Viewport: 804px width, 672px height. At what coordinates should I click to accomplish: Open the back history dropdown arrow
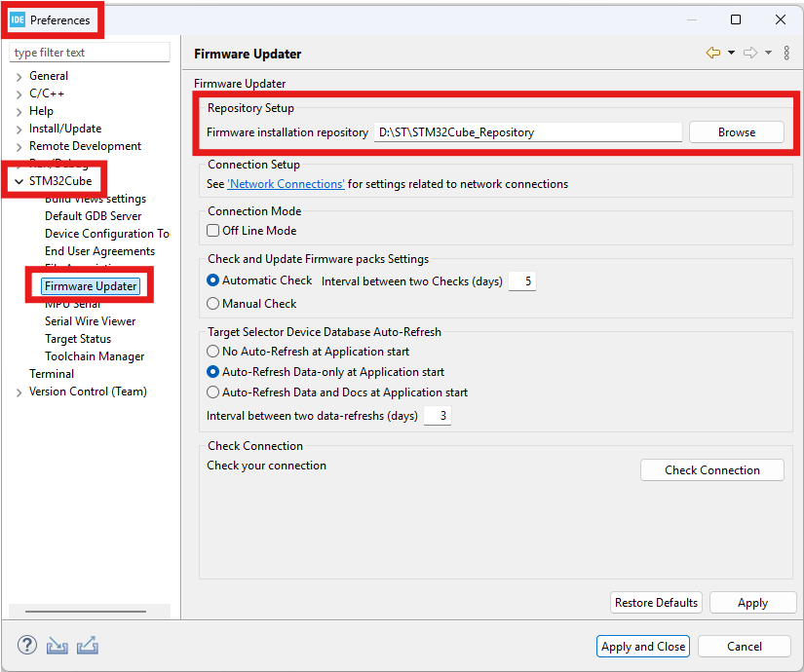(x=731, y=53)
